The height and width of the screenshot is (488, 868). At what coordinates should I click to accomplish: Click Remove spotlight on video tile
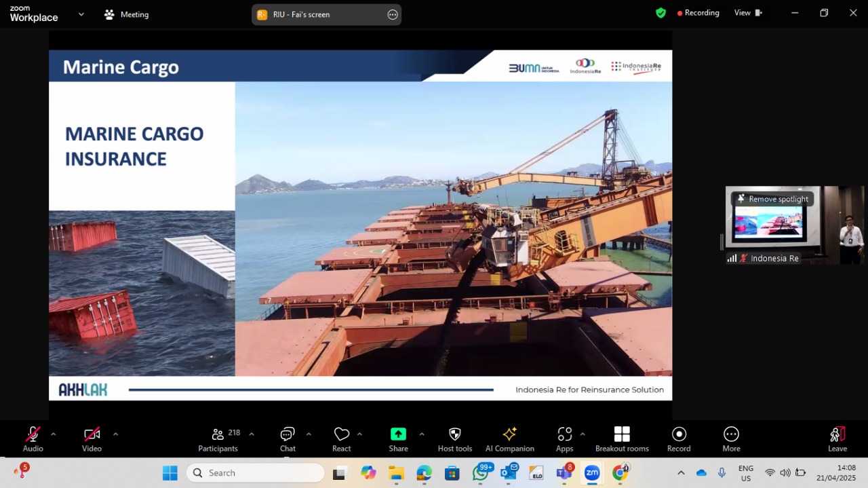[772, 199]
